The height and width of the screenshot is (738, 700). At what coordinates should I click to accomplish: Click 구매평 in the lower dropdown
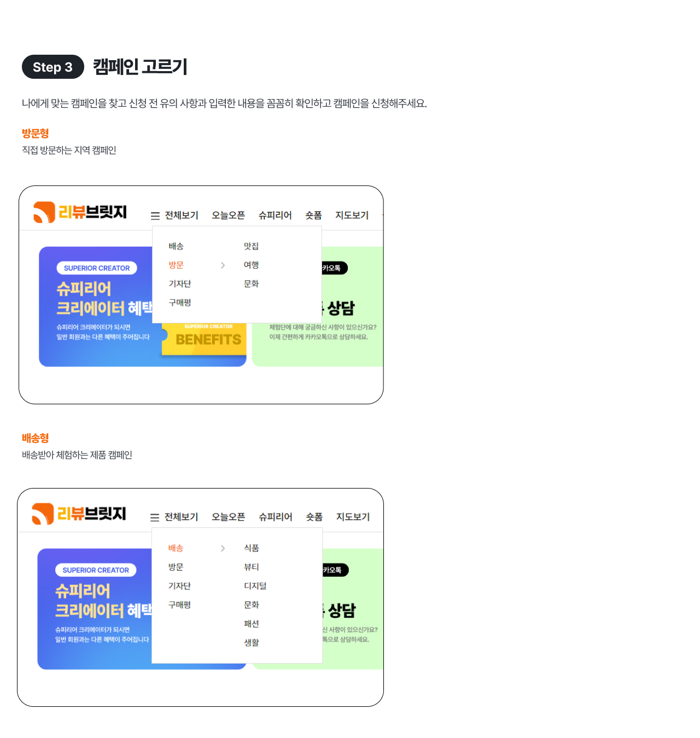[x=179, y=605]
